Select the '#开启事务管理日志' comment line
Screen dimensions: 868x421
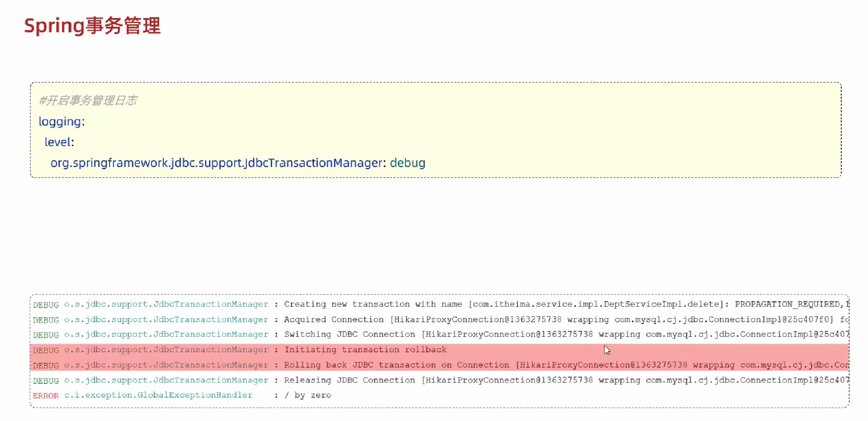(x=88, y=100)
